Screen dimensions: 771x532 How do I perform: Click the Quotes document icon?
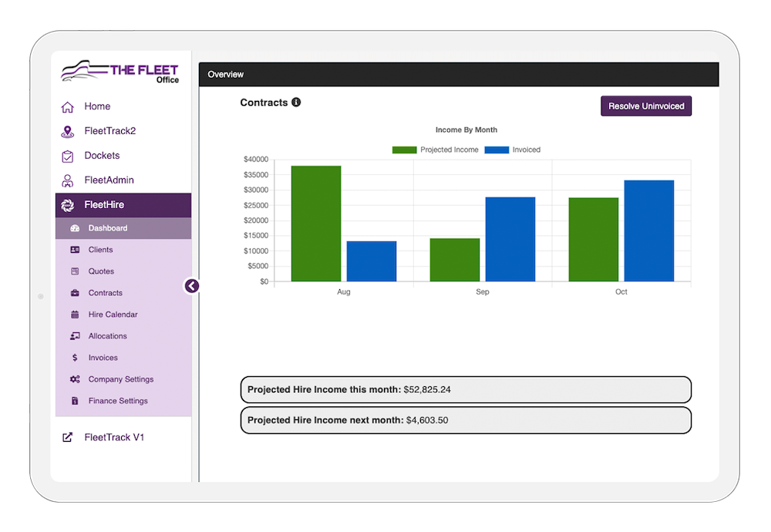75,271
